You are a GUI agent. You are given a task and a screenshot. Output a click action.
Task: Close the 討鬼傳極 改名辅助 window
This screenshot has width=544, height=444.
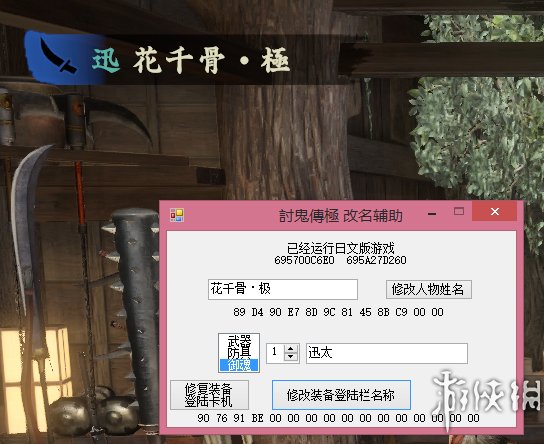tap(495, 211)
